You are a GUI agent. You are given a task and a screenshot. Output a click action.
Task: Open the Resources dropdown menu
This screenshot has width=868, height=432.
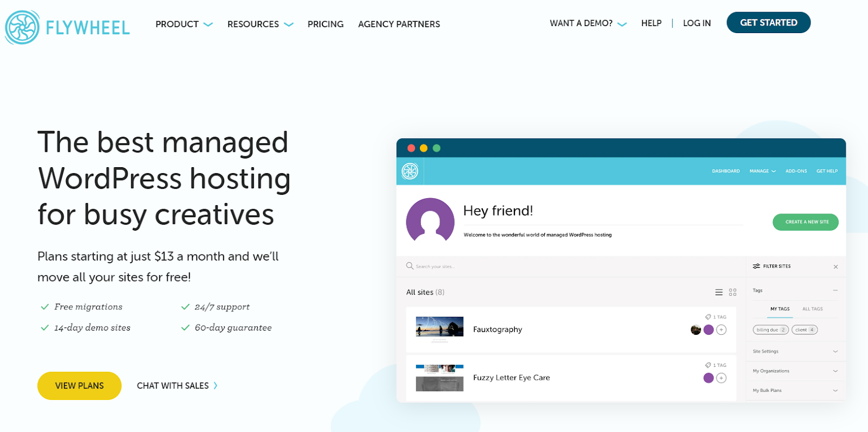pos(260,24)
